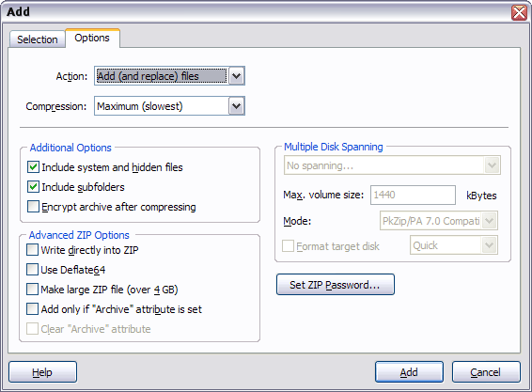Click the Max. volume size field
The width and height of the screenshot is (532, 392).
pos(413,195)
